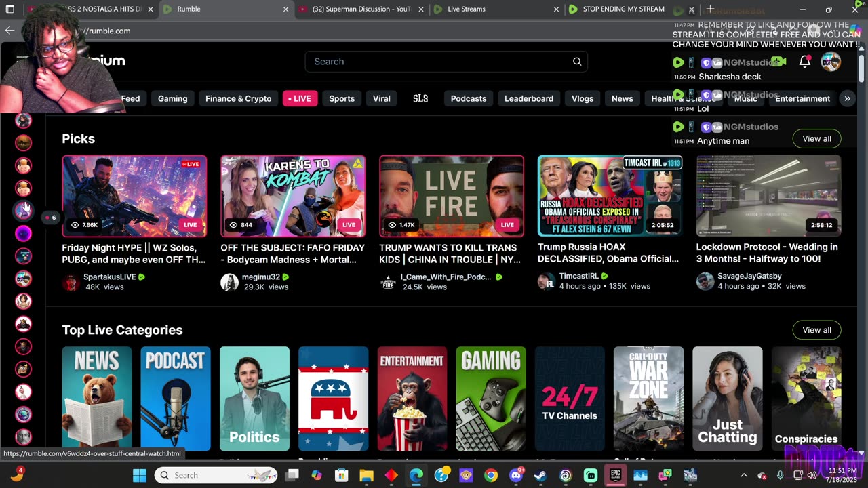Viewport: 868px width, 488px height.
Task: Open the Podcast live category card
Action: (176, 399)
